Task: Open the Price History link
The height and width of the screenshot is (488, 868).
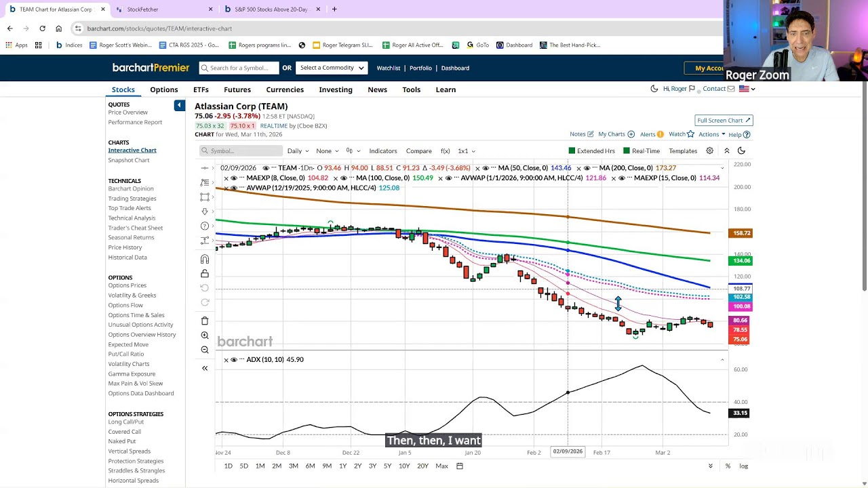Action: [125, 247]
